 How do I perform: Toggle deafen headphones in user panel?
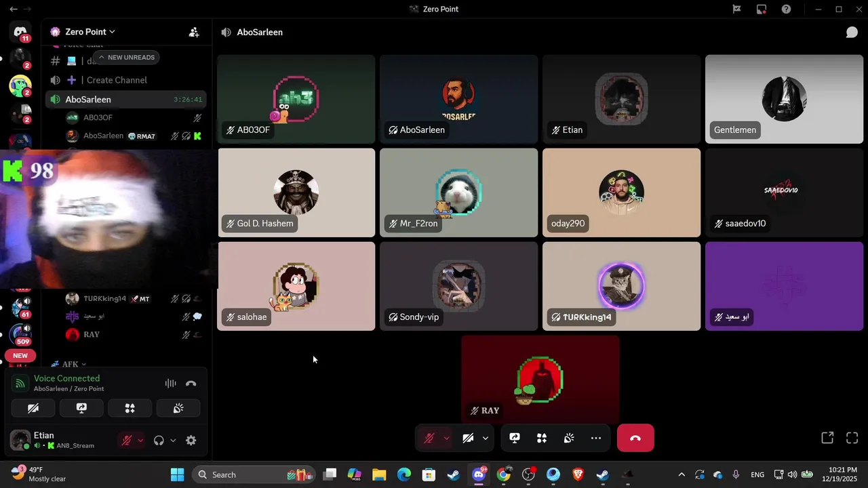point(159,441)
